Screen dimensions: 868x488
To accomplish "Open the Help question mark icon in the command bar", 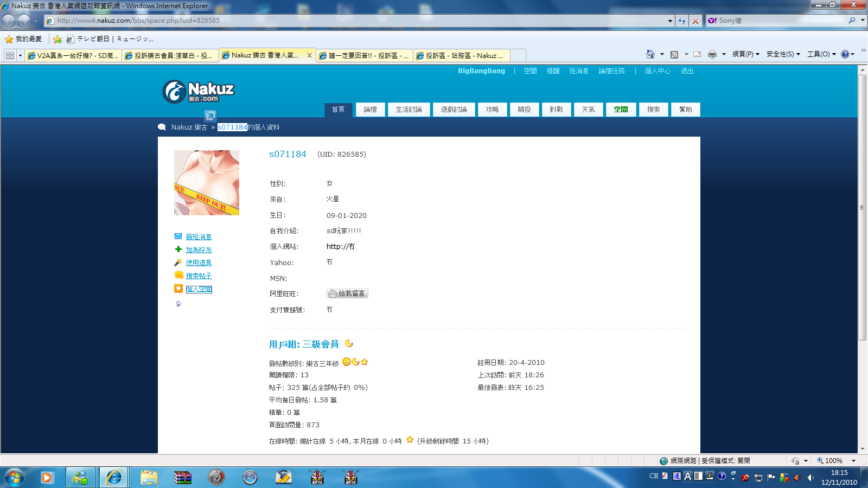I will click(x=845, y=54).
